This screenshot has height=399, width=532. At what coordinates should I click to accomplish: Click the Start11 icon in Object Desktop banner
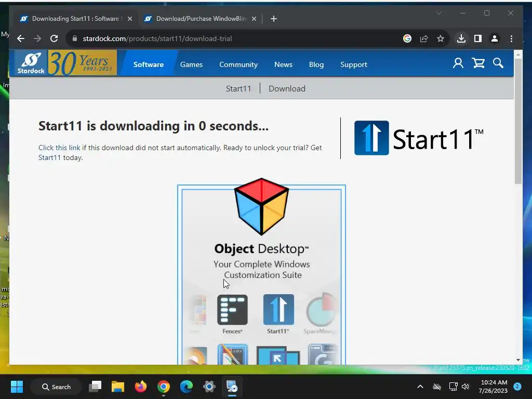278,310
